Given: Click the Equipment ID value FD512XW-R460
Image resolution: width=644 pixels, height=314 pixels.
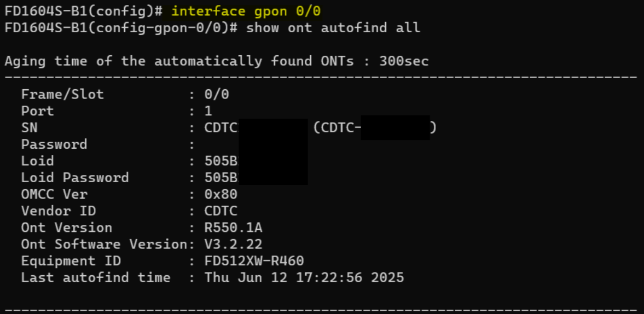Looking at the screenshot, I should [254, 261].
